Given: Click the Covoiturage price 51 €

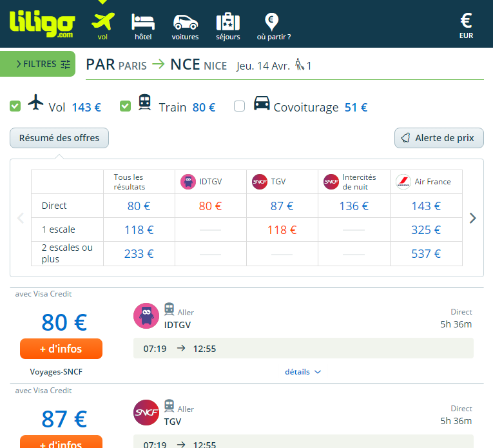Looking at the screenshot, I should point(356,108).
